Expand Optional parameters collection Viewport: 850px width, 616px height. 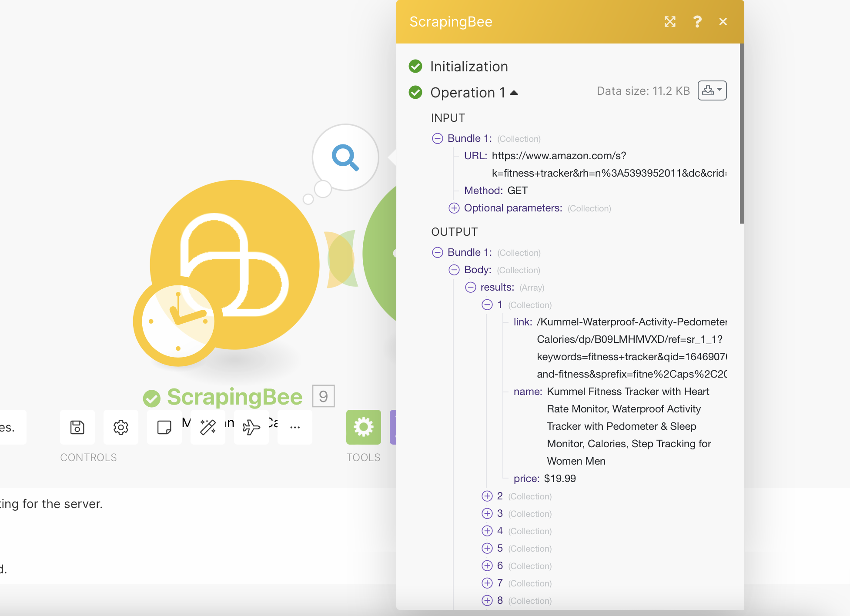pyautogui.click(x=454, y=208)
